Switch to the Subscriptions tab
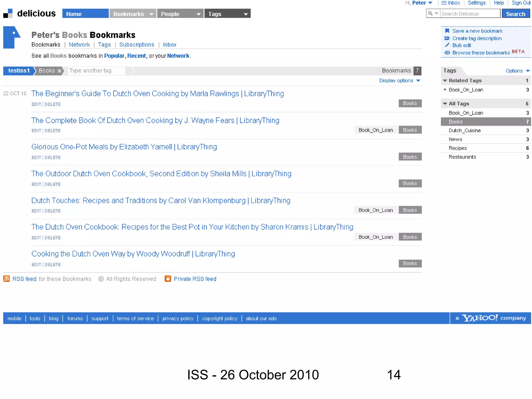 coord(137,45)
